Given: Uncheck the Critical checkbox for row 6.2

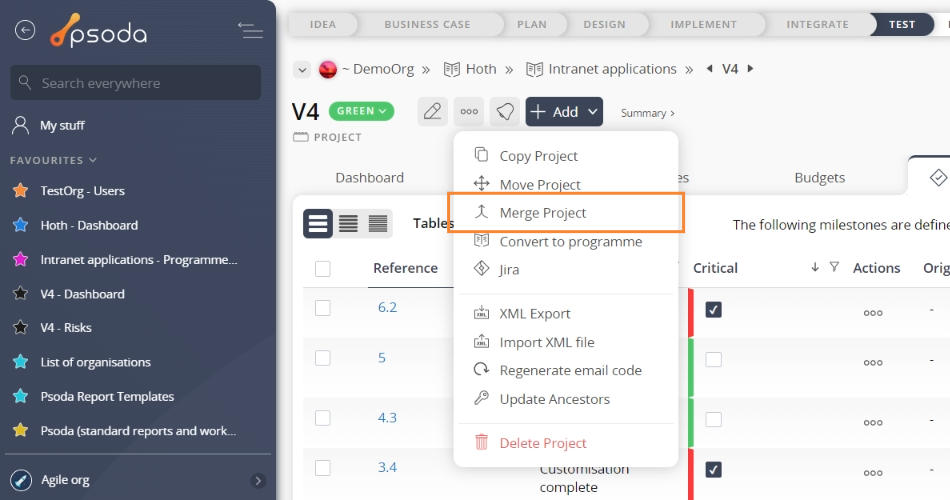Looking at the screenshot, I should tap(713, 310).
